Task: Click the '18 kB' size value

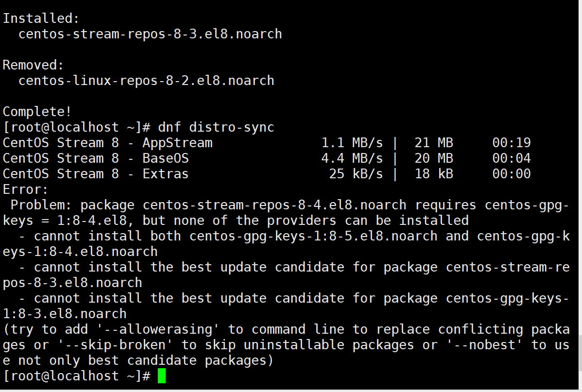Action: point(434,174)
